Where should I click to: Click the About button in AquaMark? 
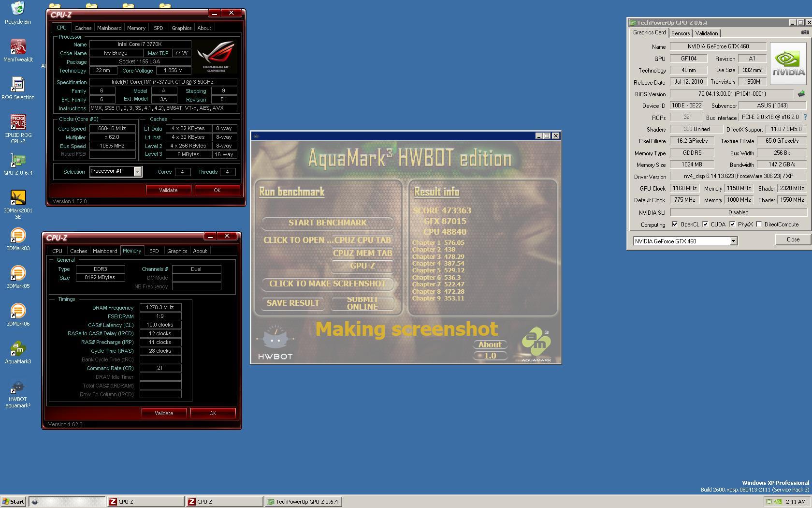tap(490, 344)
